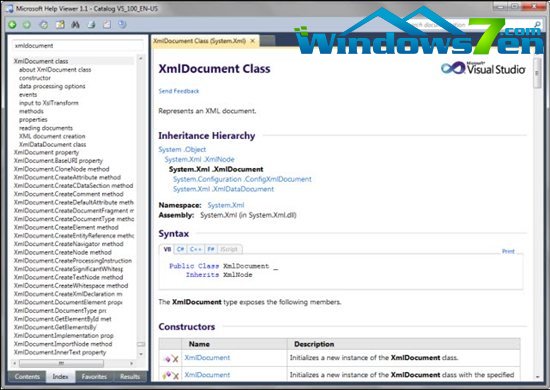Open XmlDocument link in first constructor row
Screen dimensions: 550x390
[x=207, y=358]
